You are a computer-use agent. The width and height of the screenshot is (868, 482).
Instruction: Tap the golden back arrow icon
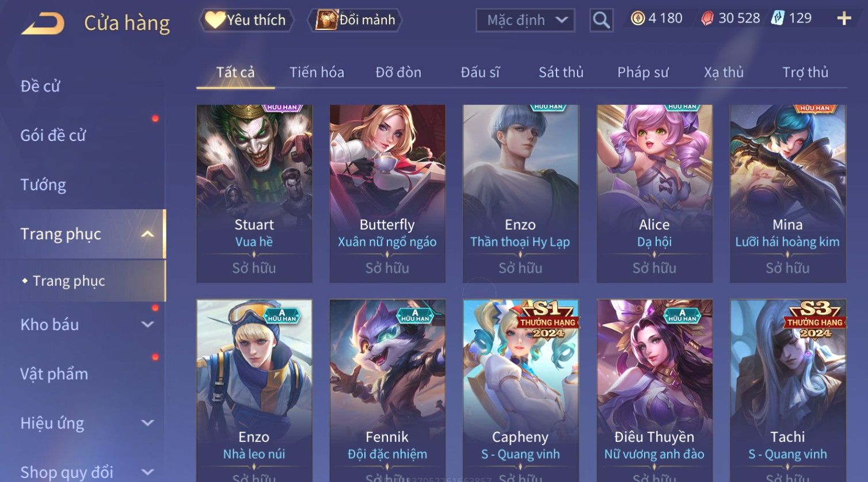[x=43, y=24]
